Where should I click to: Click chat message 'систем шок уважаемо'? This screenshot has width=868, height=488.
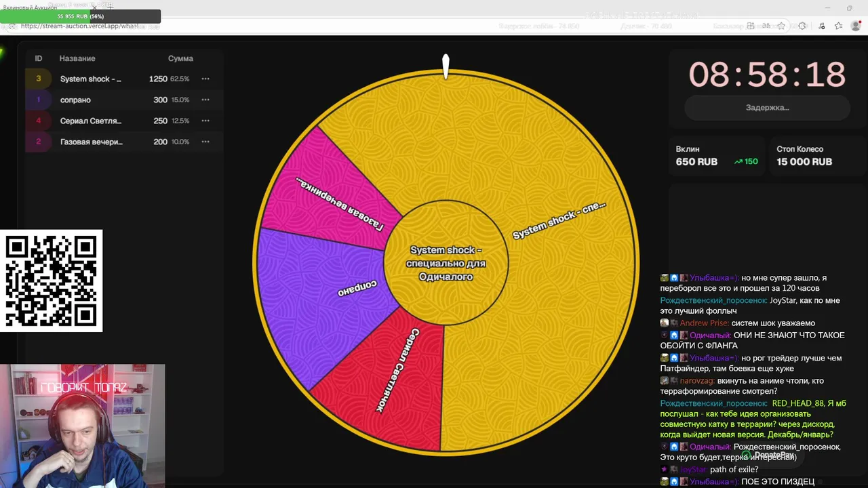[773, 323]
